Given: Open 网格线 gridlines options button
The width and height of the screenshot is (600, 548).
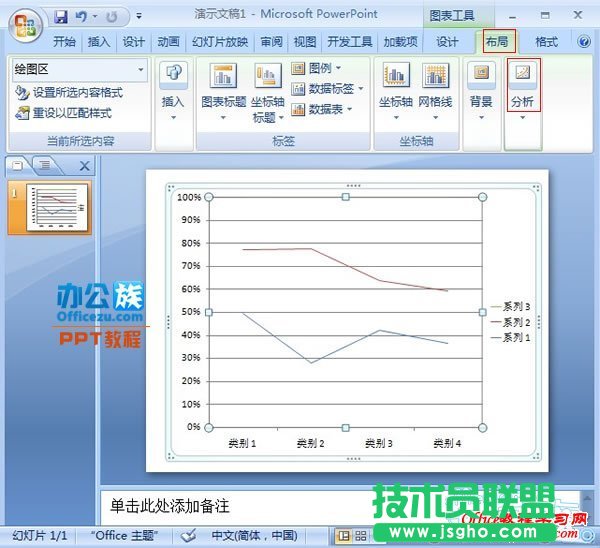Looking at the screenshot, I should click(x=435, y=92).
